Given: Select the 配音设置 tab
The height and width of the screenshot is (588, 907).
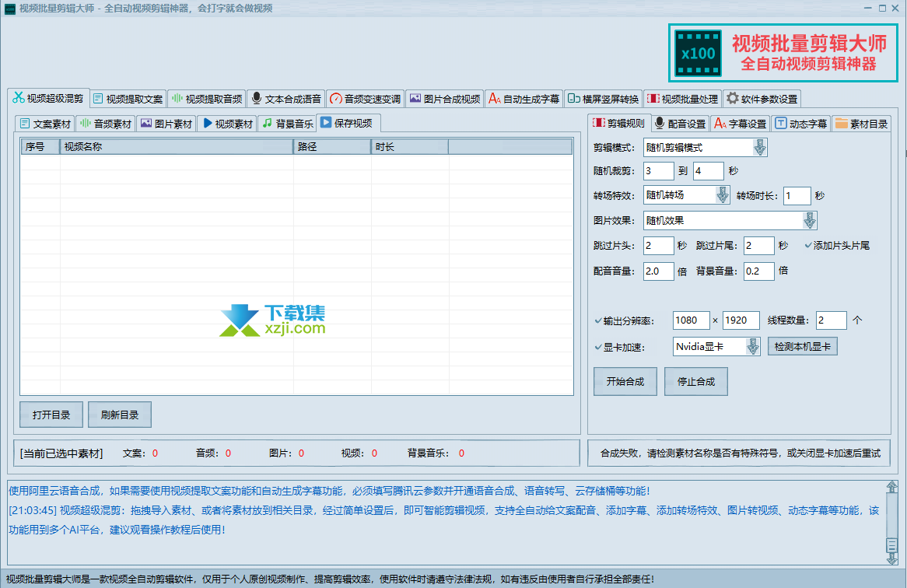Looking at the screenshot, I should [x=680, y=124].
